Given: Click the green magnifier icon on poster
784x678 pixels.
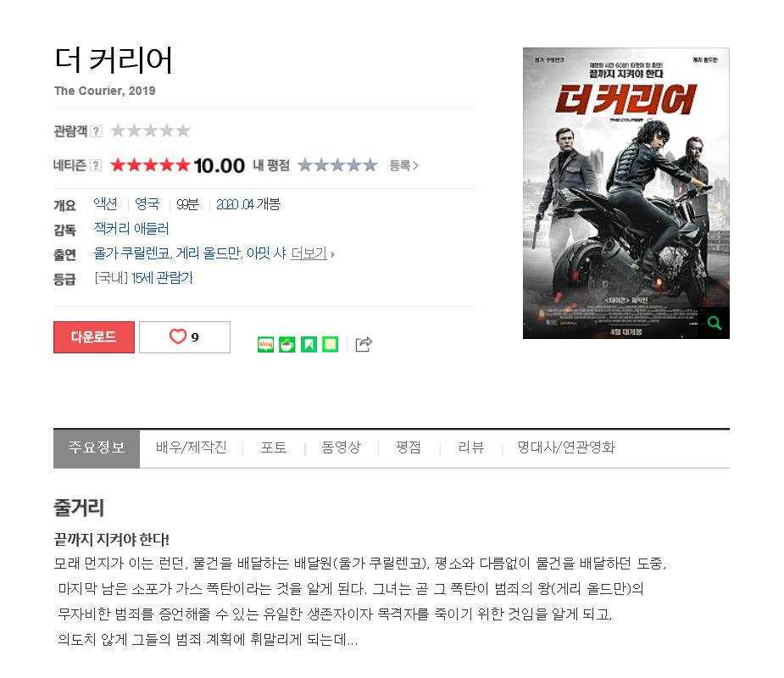Looking at the screenshot, I should (714, 323).
